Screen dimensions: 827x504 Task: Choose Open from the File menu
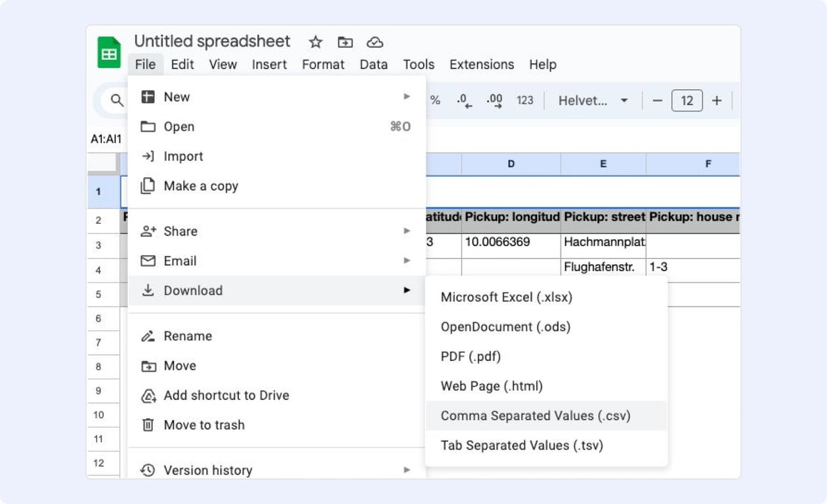(277, 127)
